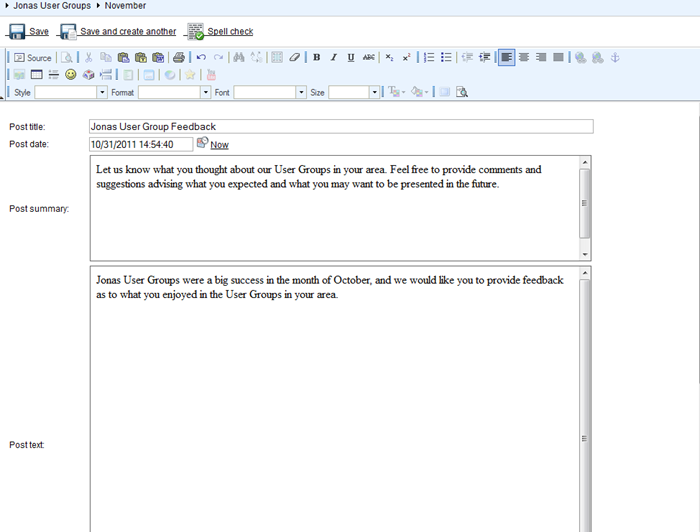Click in the Post title field
This screenshot has width=700, height=532.
341,126
